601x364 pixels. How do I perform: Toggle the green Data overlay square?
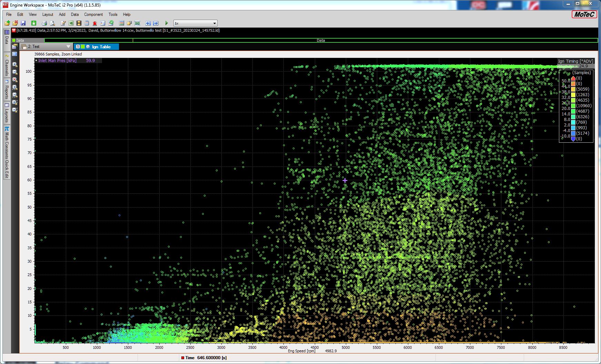click(x=14, y=40)
